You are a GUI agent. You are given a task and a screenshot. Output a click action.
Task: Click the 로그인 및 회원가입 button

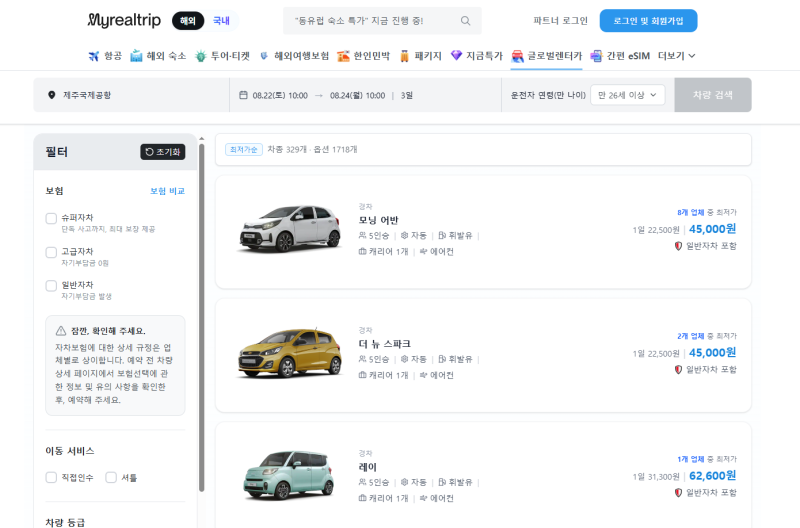click(648, 21)
